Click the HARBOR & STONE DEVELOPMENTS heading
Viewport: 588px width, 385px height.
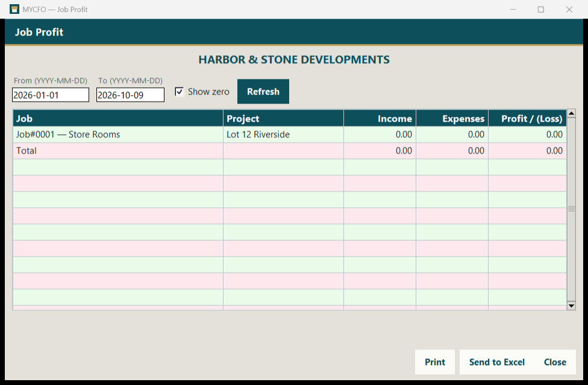tap(294, 60)
